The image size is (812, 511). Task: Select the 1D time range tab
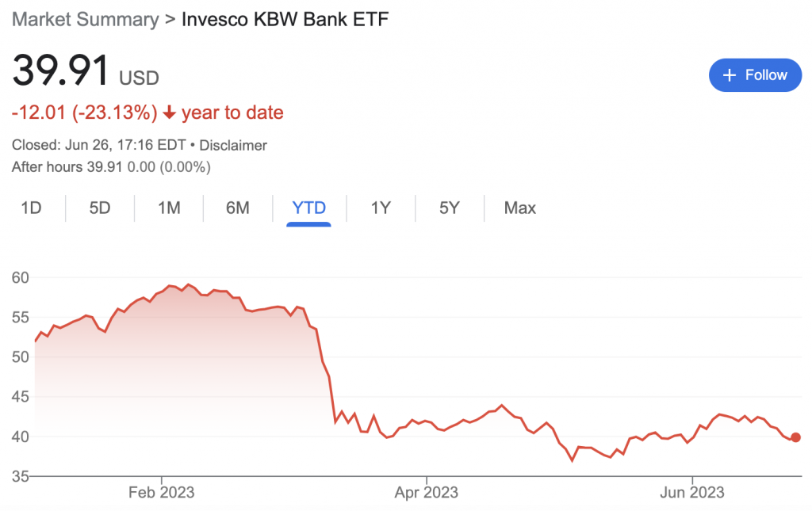click(31, 208)
